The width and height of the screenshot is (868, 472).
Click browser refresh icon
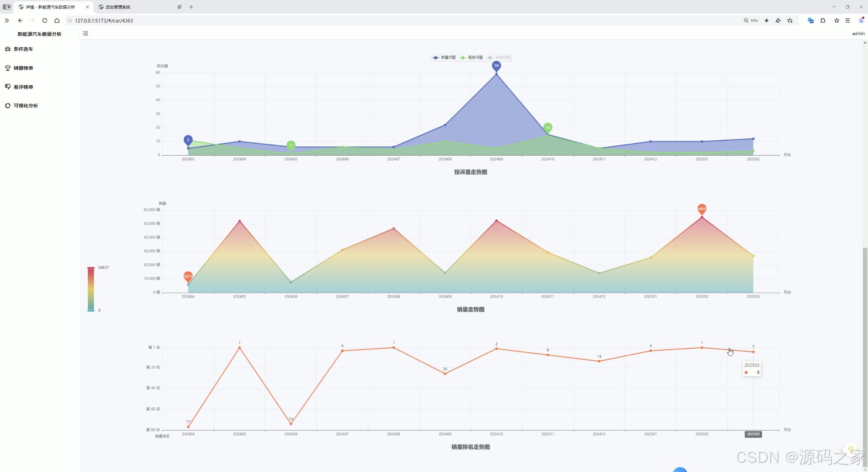tap(45, 21)
